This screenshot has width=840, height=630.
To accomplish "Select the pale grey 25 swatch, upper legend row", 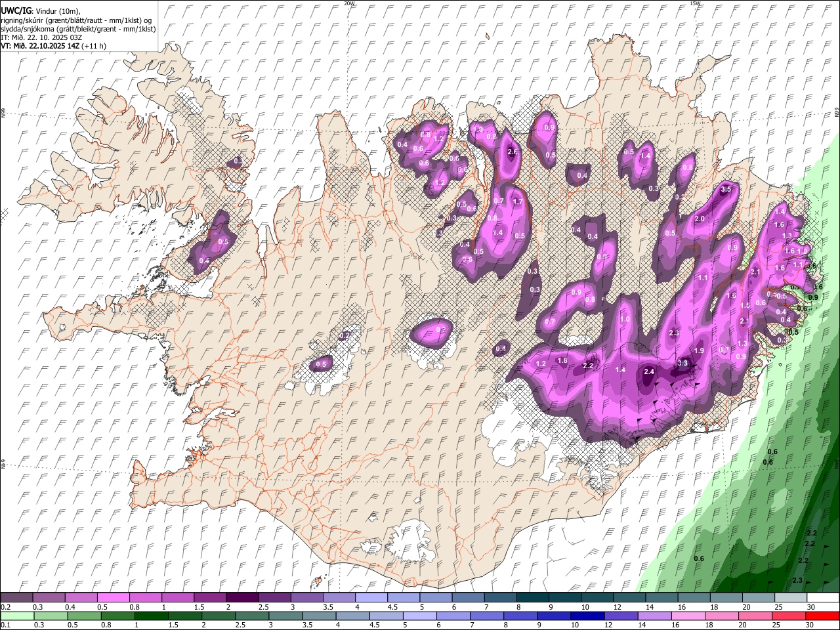I will pyautogui.click(x=791, y=597).
